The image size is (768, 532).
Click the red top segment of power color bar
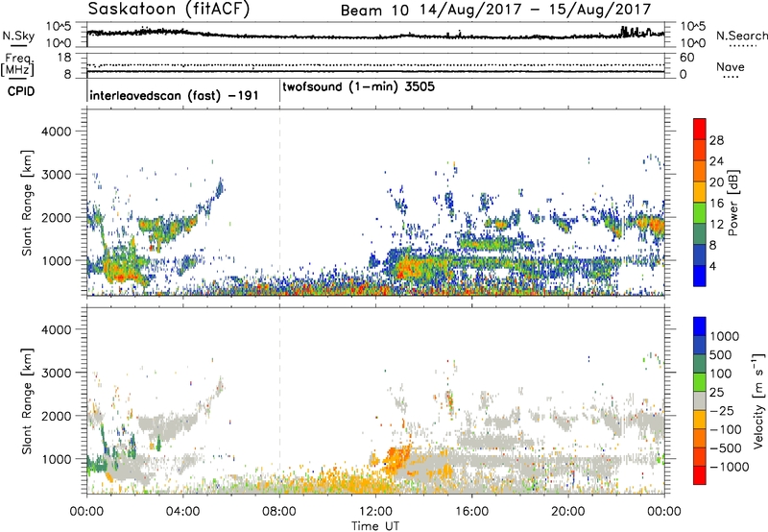(x=700, y=130)
